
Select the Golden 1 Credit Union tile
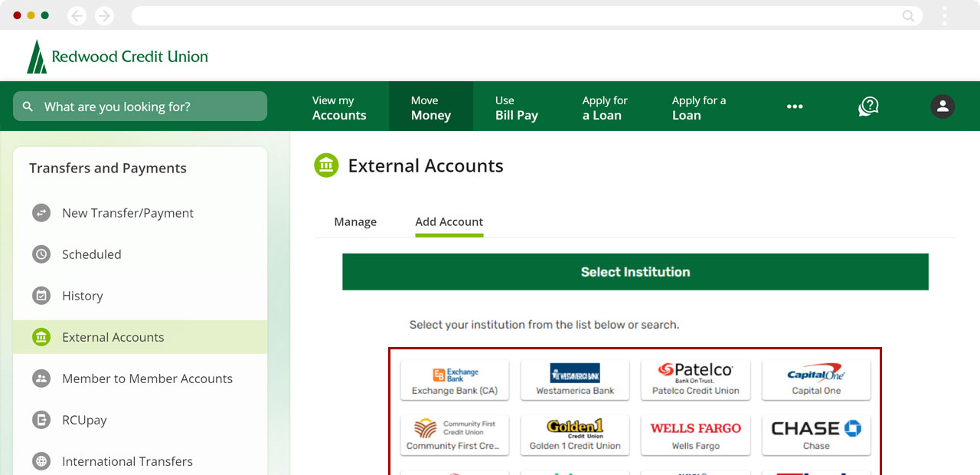pyautogui.click(x=575, y=435)
